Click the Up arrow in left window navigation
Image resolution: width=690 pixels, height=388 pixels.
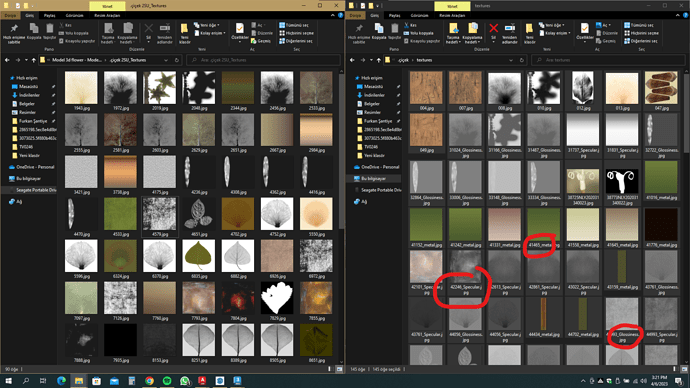coord(33,60)
